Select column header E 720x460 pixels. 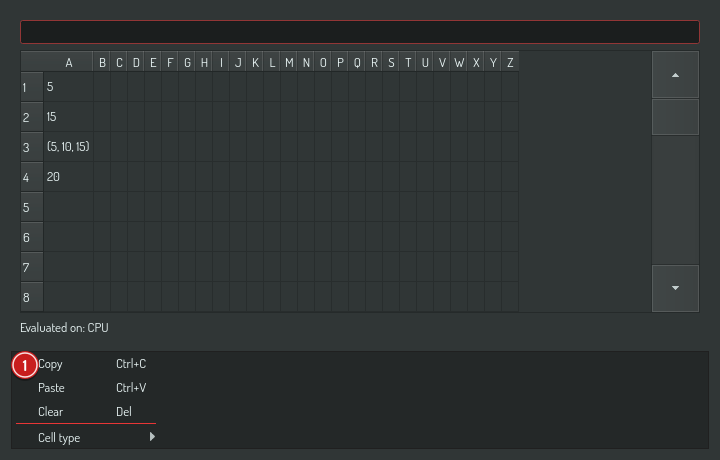[x=153, y=62]
